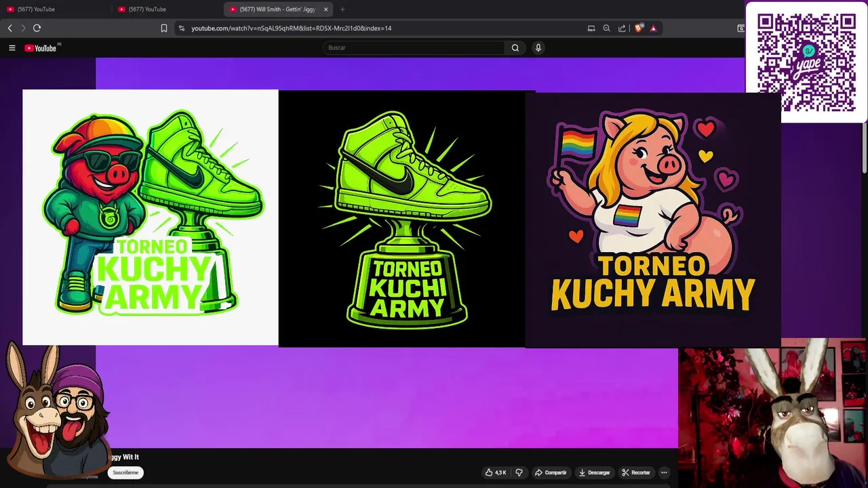Click the YouTube search magnifier button

pyautogui.click(x=515, y=47)
